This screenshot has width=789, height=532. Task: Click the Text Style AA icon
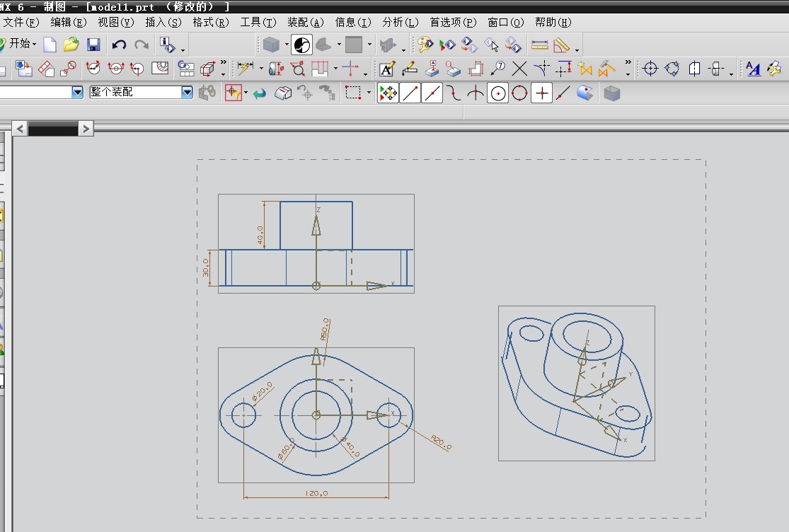(x=754, y=69)
